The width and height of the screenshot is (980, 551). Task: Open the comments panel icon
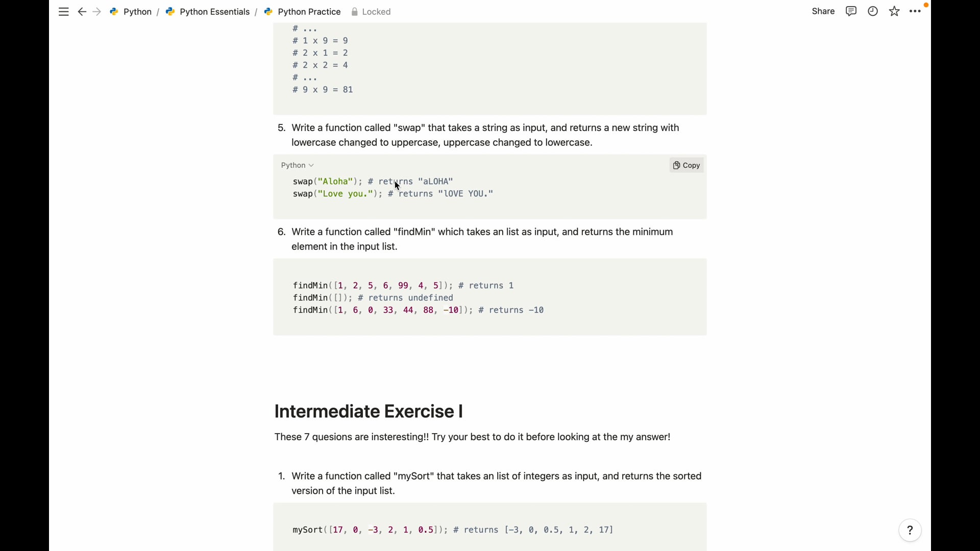coord(851,11)
